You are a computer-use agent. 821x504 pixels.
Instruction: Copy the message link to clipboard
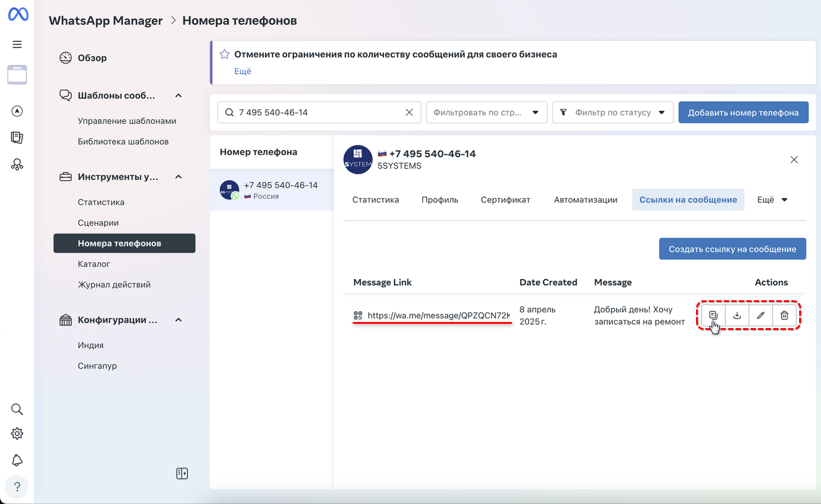tap(714, 315)
